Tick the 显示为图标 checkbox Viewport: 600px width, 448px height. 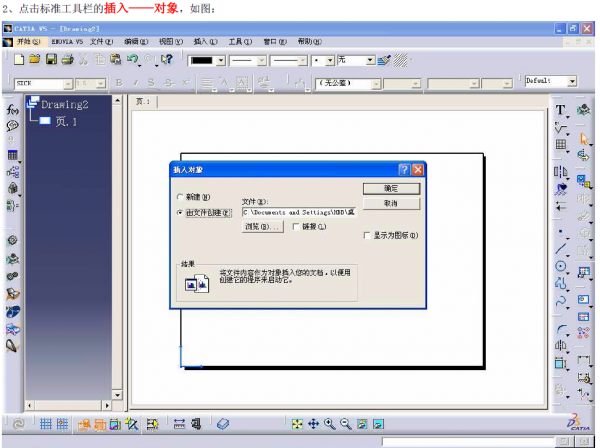pos(367,235)
